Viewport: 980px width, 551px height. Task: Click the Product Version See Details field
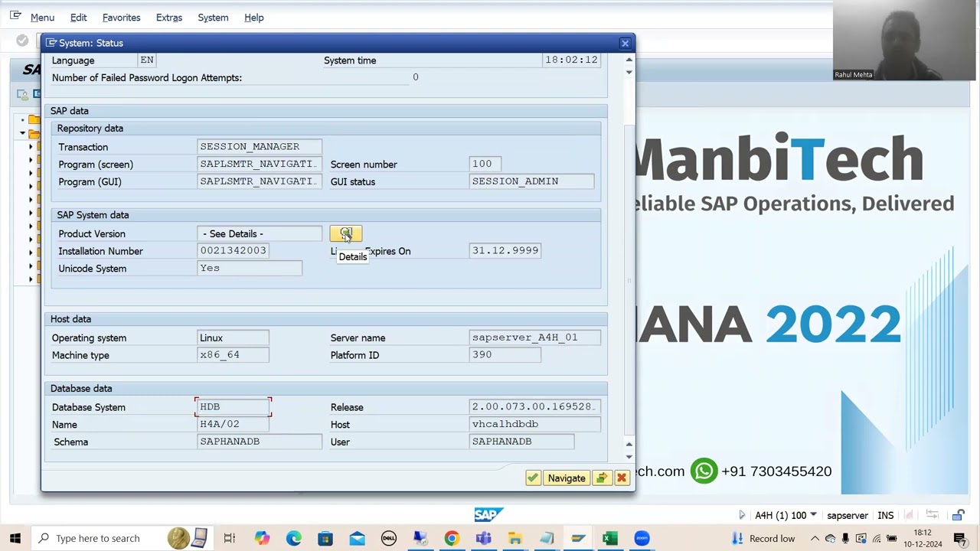tap(260, 233)
